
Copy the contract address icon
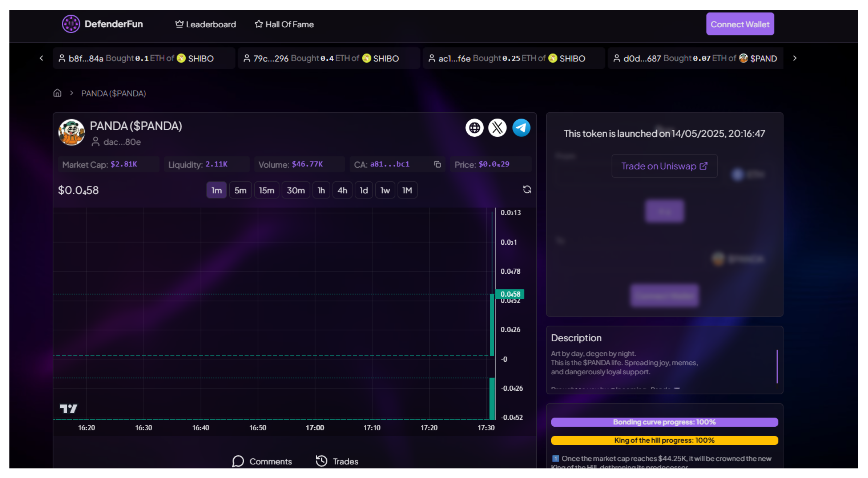click(x=437, y=164)
